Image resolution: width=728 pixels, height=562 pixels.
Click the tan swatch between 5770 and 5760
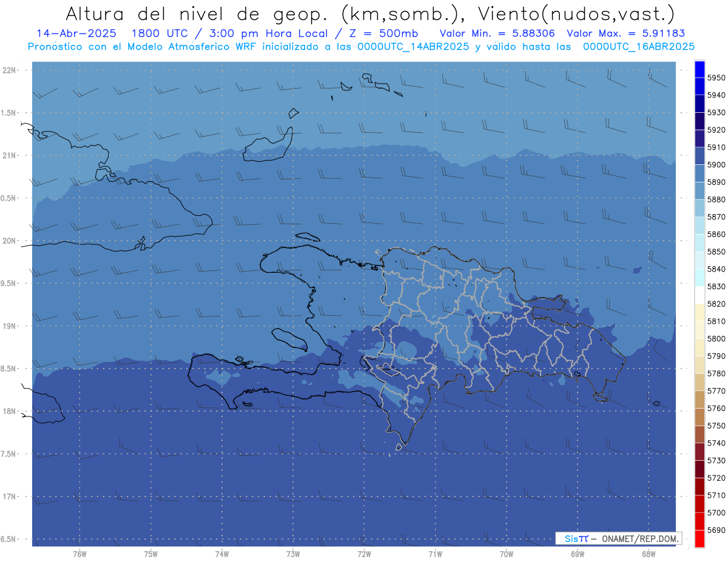pyautogui.click(x=699, y=400)
